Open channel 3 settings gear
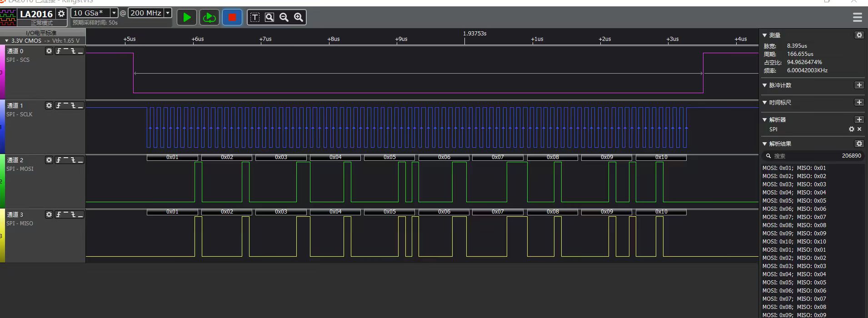Viewport: 868px width, 318px height. pyautogui.click(x=49, y=214)
